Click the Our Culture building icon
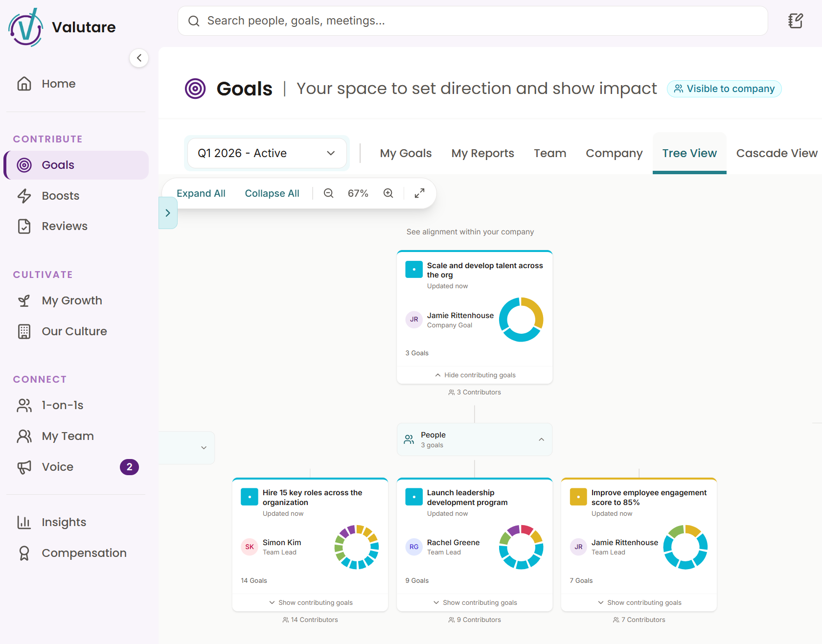This screenshot has width=822, height=644. pos(24,331)
